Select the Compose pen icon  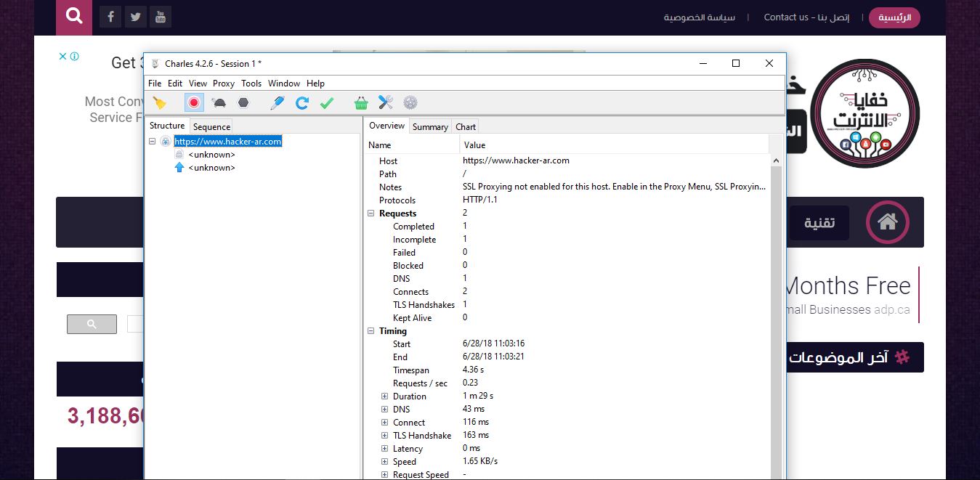click(277, 103)
